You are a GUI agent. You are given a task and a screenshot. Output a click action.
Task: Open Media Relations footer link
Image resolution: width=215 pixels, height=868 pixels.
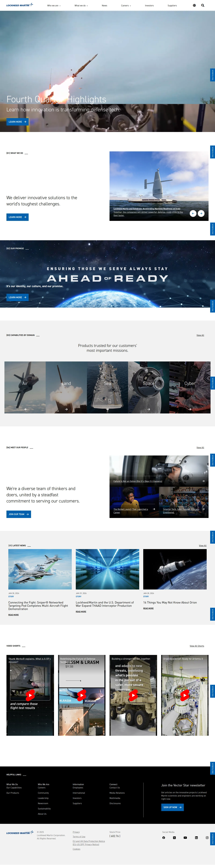click(117, 793)
